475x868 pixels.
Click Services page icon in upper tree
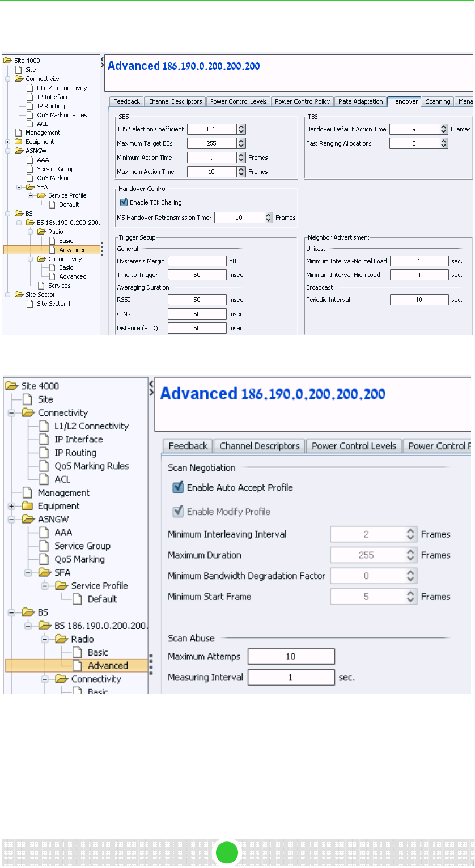pos(41,286)
